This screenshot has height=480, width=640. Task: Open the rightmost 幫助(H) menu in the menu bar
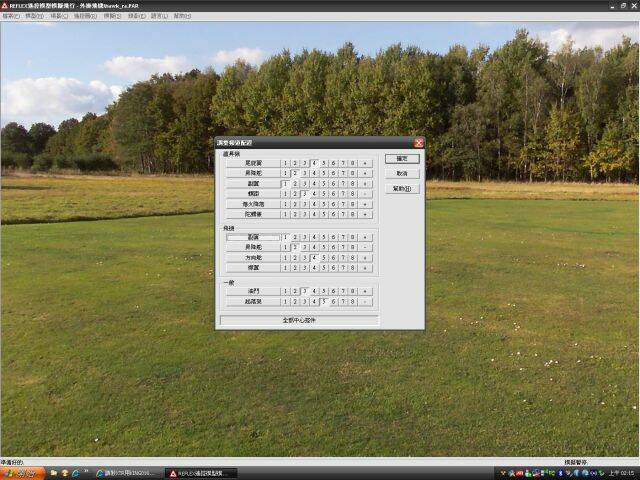tap(182, 16)
